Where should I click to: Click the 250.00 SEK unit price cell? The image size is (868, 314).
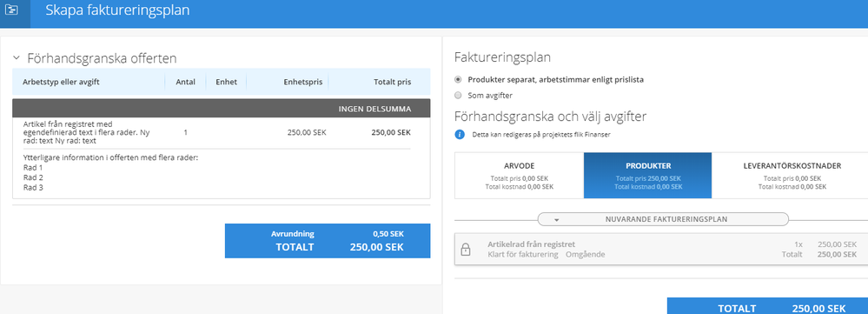(x=307, y=132)
